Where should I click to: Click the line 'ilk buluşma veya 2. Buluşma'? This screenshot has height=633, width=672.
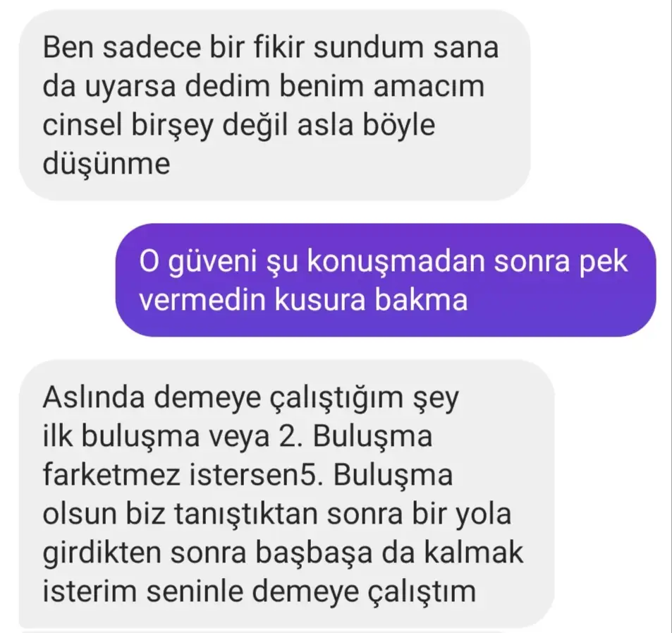coord(238,437)
